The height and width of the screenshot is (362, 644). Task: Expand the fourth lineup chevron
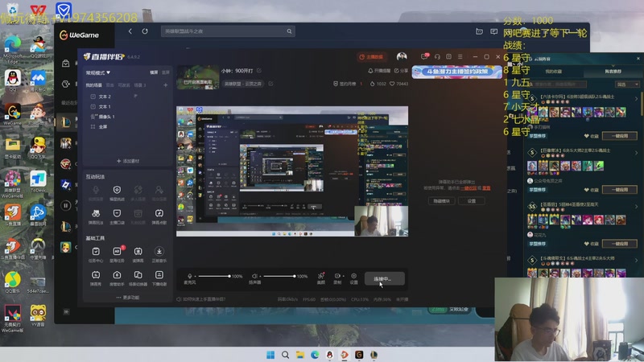pyautogui.click(x=636, y=260)
